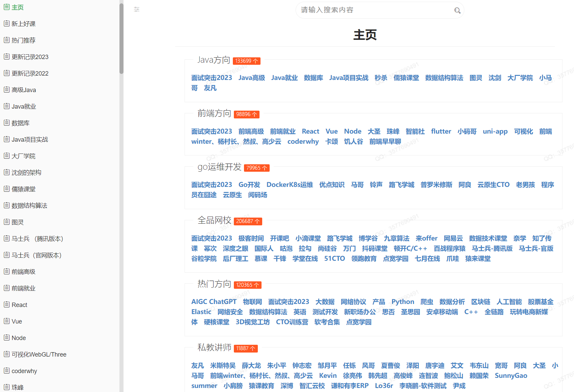
Task: Click the search magnifier icon
Action: 457,10
